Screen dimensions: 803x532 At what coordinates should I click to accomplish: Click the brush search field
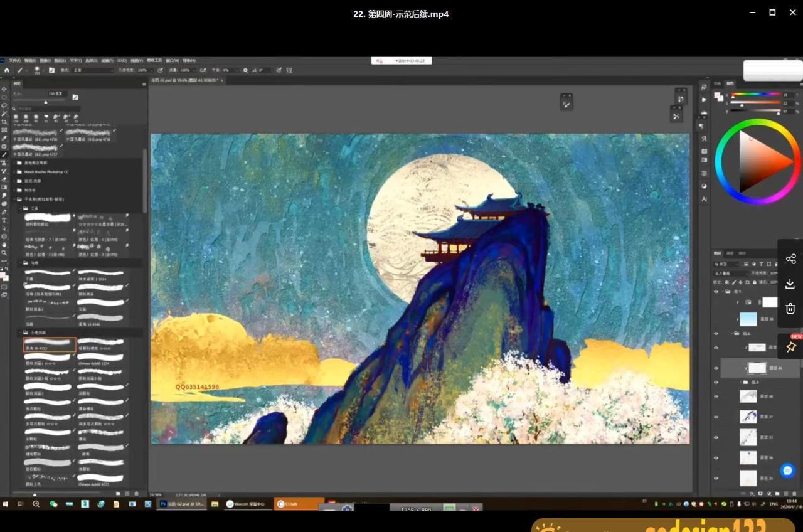pyautogui.click(x=46, y=109)
